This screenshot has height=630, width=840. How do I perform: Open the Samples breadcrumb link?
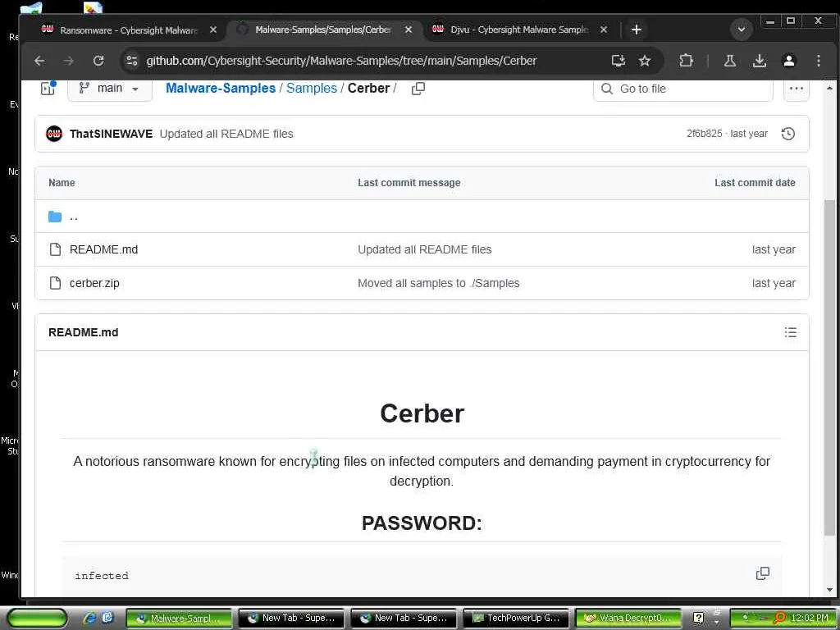coord(312,88)
